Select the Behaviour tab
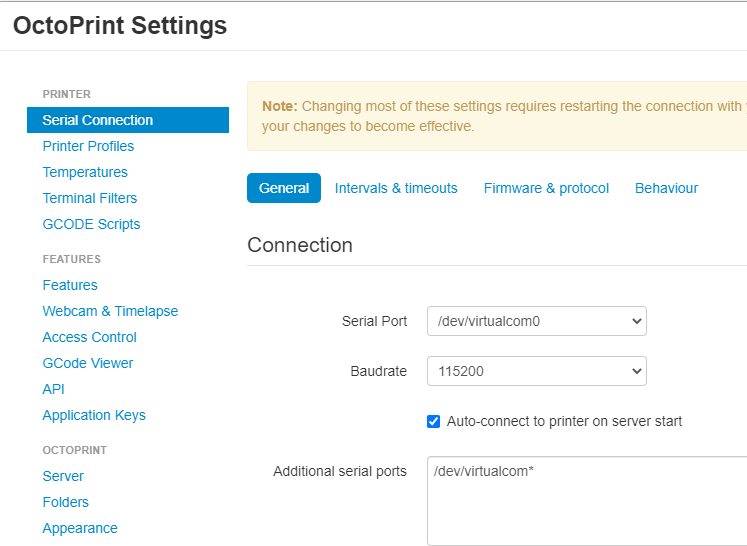Screen dimensions: 747x546 (x=666, y=188)
